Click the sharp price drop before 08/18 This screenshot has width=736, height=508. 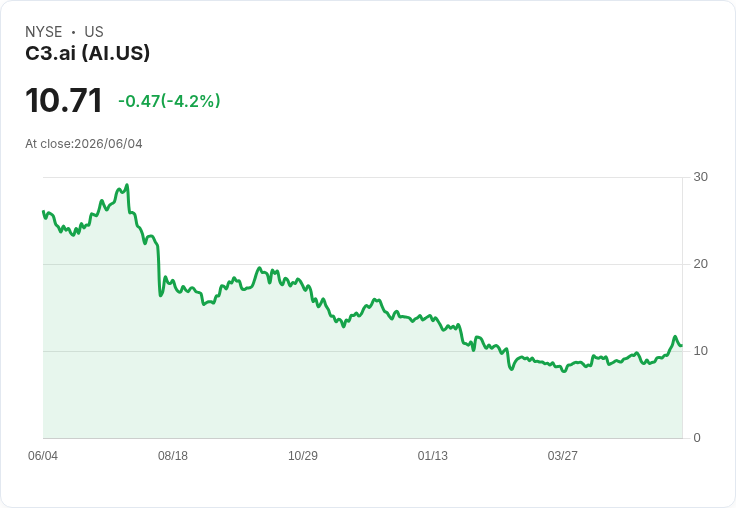[x=159, y=270]
